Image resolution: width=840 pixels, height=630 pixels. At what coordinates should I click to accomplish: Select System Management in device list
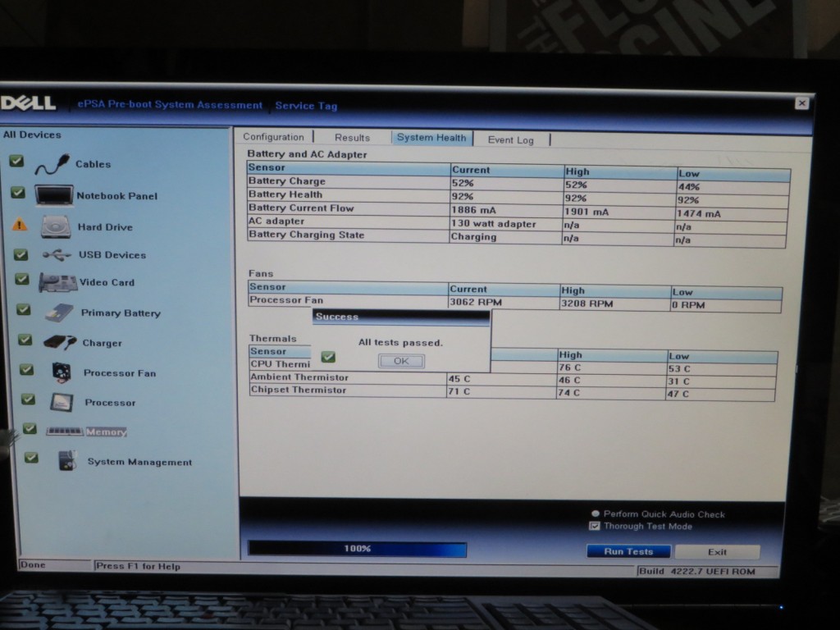point(139,462)
